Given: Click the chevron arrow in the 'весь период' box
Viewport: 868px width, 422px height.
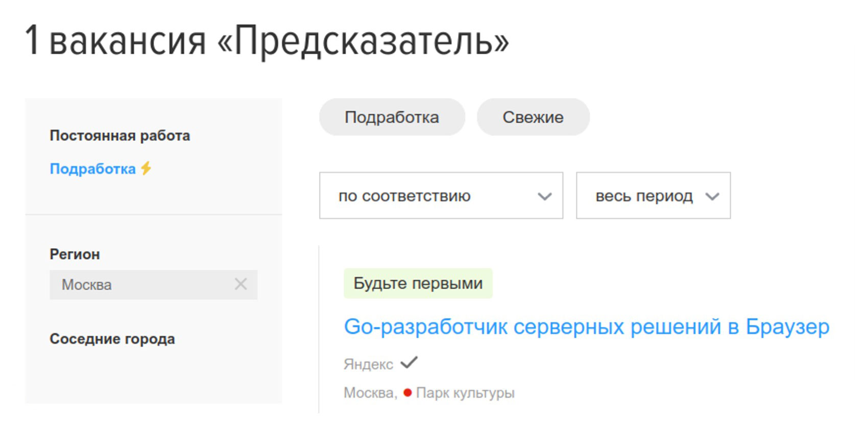Looking at the screenshot, I should click(x=712, y=196).
